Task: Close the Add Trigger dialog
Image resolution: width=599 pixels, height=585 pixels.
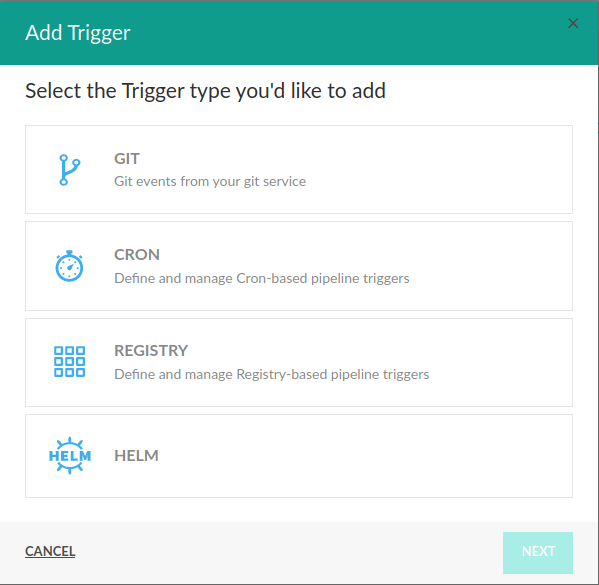Action: coord(573,23)
